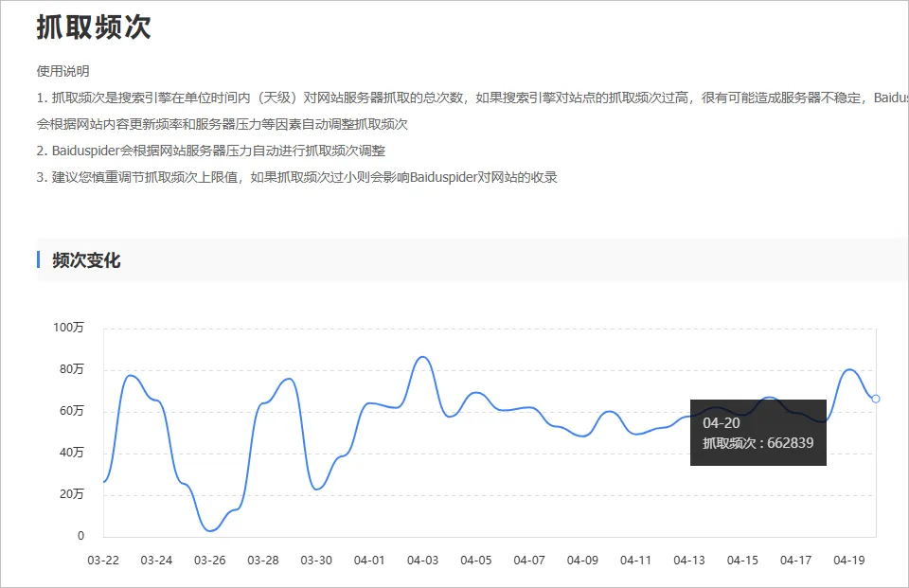This screenshot has height=588, width=909.
Task: Click instruction line 3 about 慎重调节抓取频次上限值
Action: pos(296,177)
